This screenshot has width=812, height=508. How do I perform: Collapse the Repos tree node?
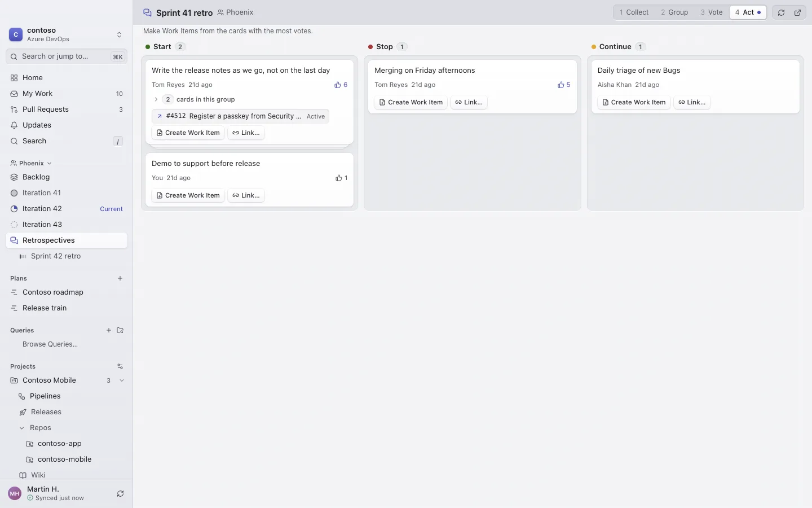point(21,428)
